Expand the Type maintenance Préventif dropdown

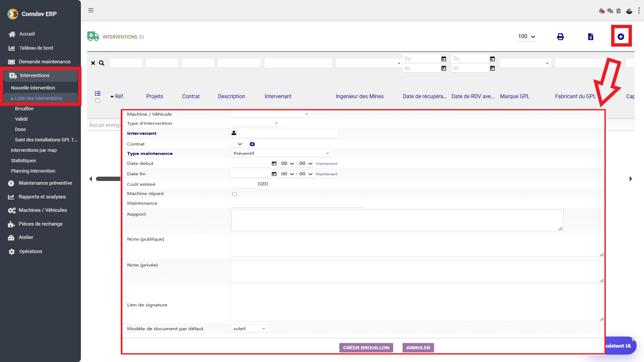click(281, 154)
